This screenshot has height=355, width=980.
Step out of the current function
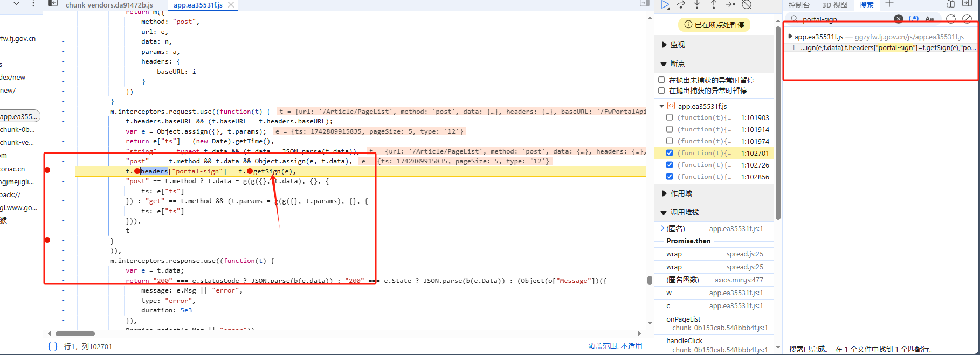tap(714, 5)
